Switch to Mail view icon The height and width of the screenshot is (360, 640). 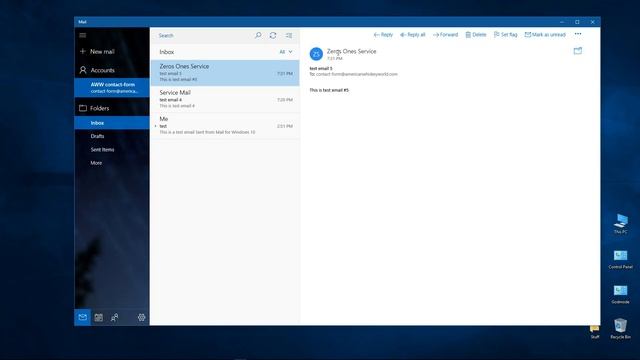point(82,317)
